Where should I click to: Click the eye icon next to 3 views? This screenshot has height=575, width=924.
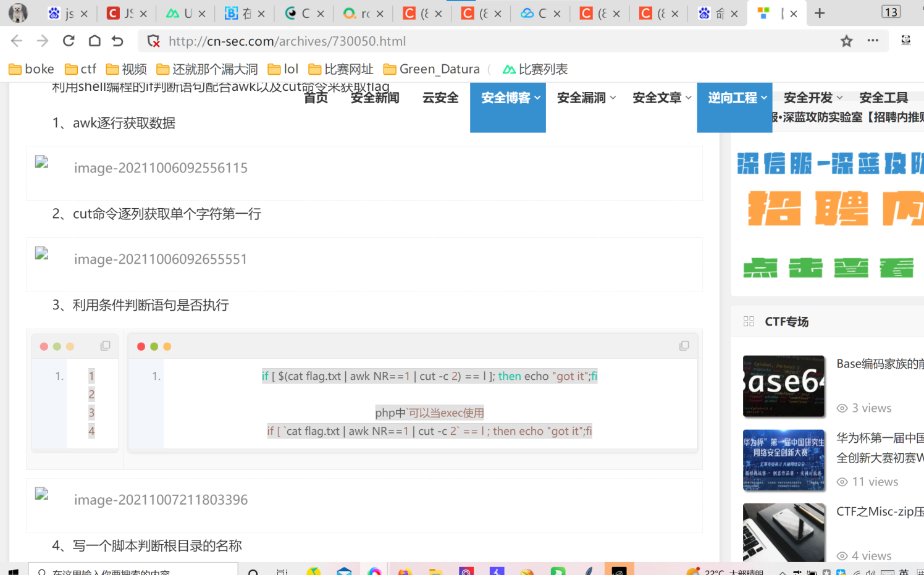pos(841,408)
